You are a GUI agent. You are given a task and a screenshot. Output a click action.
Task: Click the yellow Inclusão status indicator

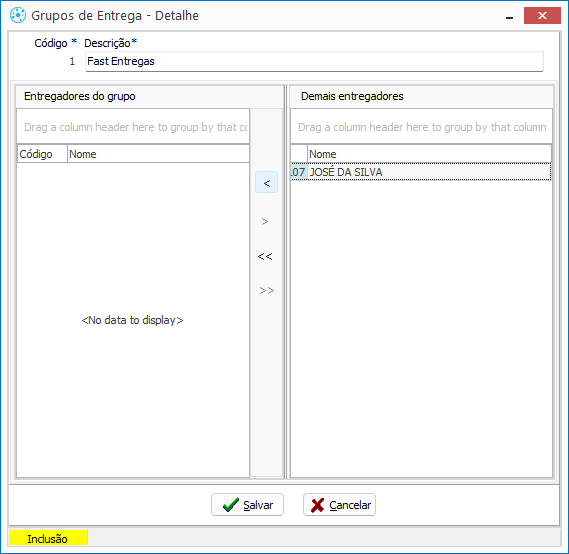[x=48, y=538]
